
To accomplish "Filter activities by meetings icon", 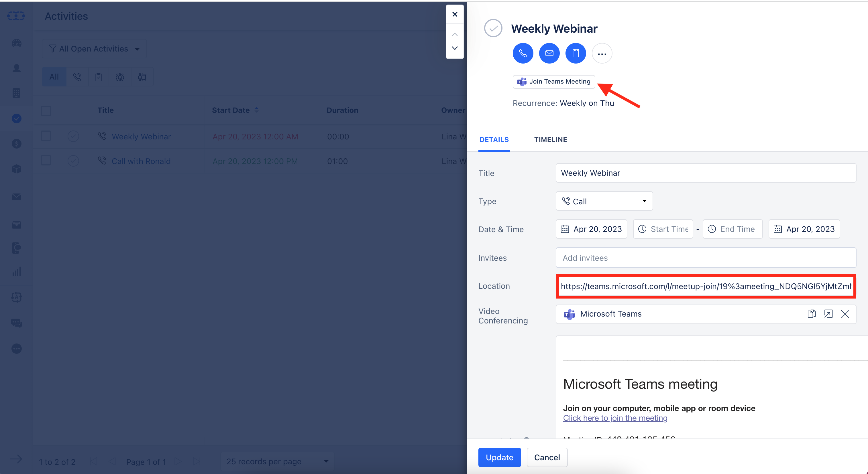I will 120,77.
